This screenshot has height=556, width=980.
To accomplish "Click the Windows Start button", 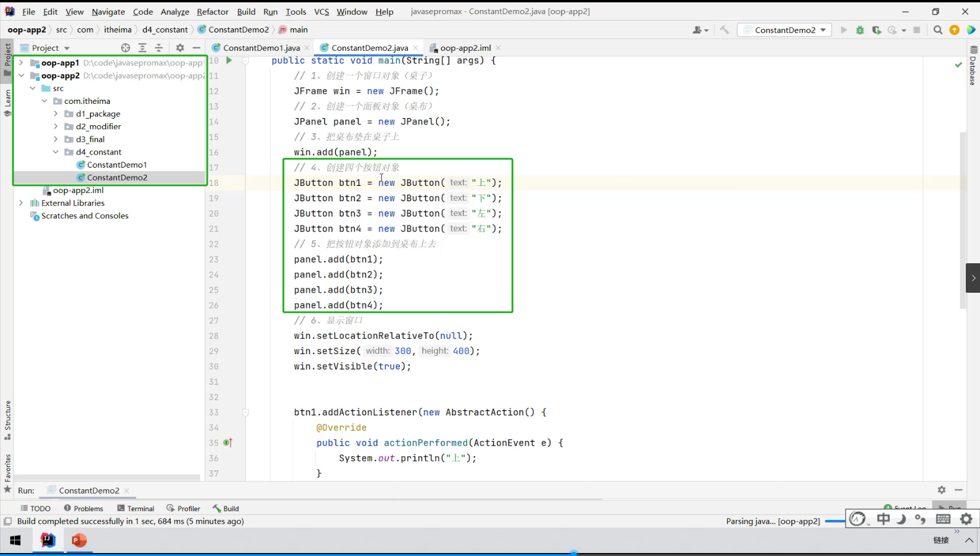I will pyautogui.click(x=15, y=540).
